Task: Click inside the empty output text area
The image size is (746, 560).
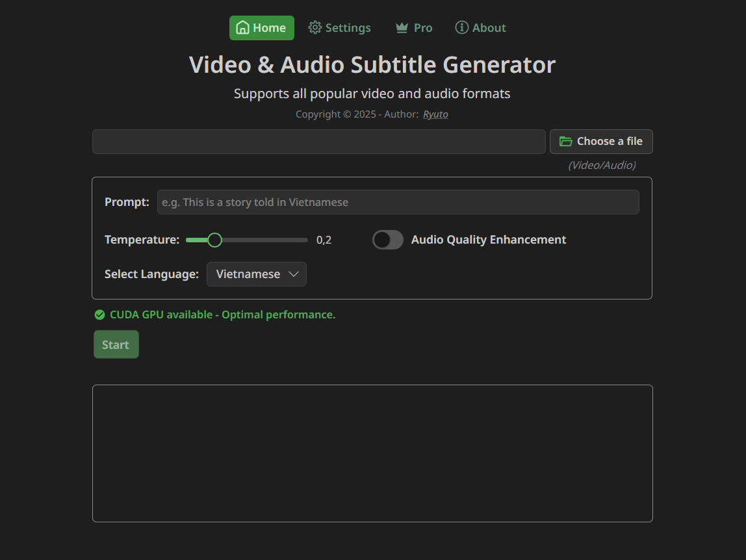Action: point(372,453)
